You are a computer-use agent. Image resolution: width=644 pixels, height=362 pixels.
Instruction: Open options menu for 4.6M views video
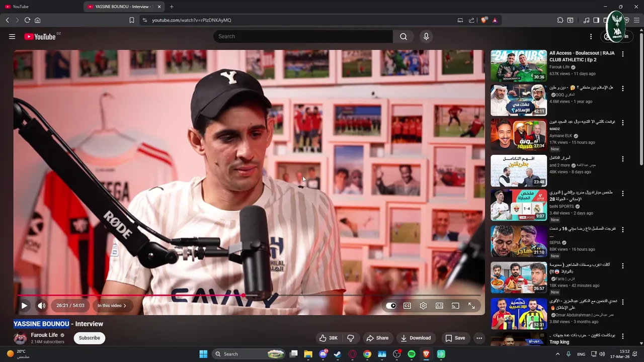tap(623, 88)
